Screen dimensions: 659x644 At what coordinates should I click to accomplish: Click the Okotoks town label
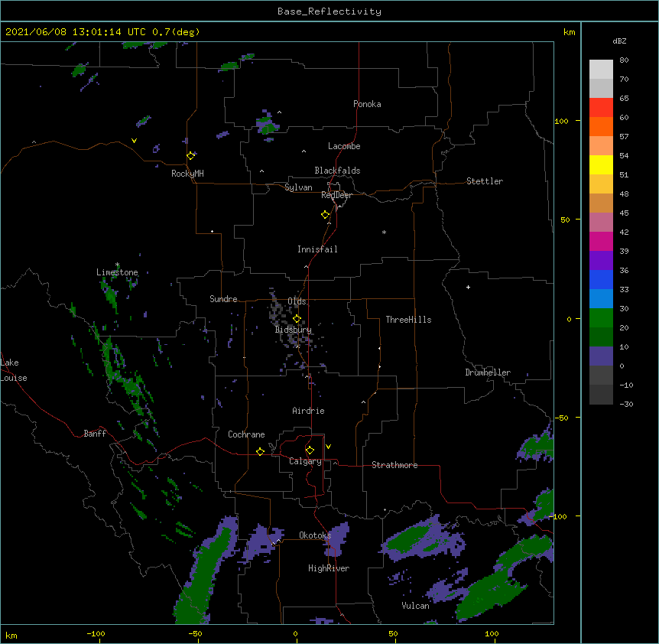315,535
